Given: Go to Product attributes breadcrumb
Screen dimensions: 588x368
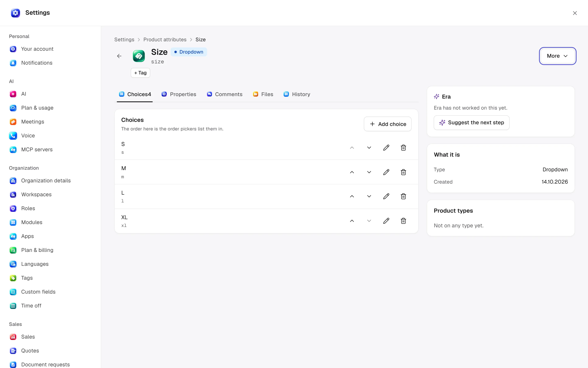Looking at the screenshot, I should 165,40.
